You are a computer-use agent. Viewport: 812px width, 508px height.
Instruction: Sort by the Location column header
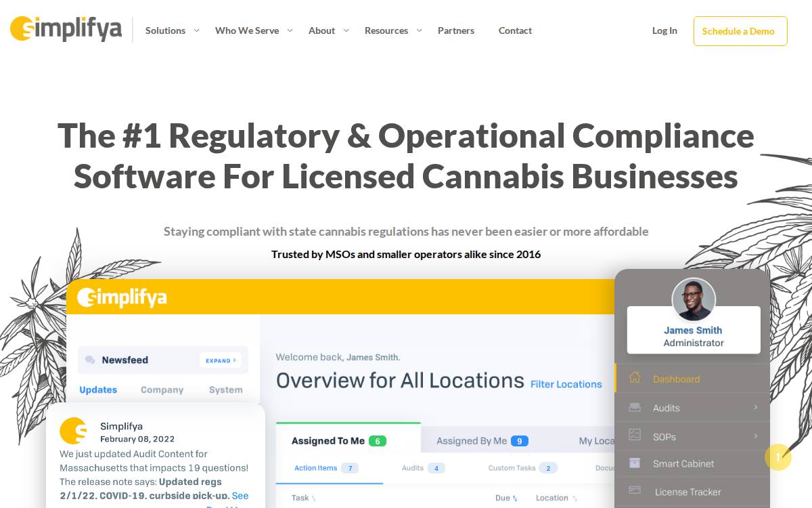click(x=556, y=498)
